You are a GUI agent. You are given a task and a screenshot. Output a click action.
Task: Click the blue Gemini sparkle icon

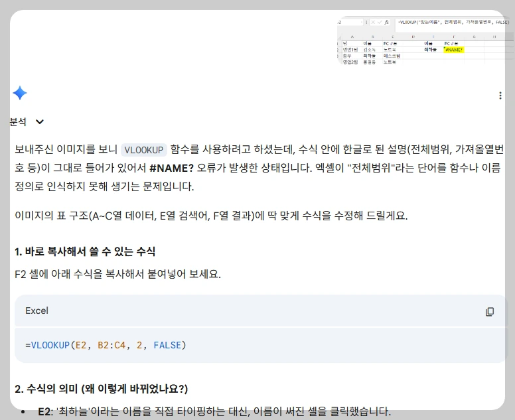pos(20,93)
